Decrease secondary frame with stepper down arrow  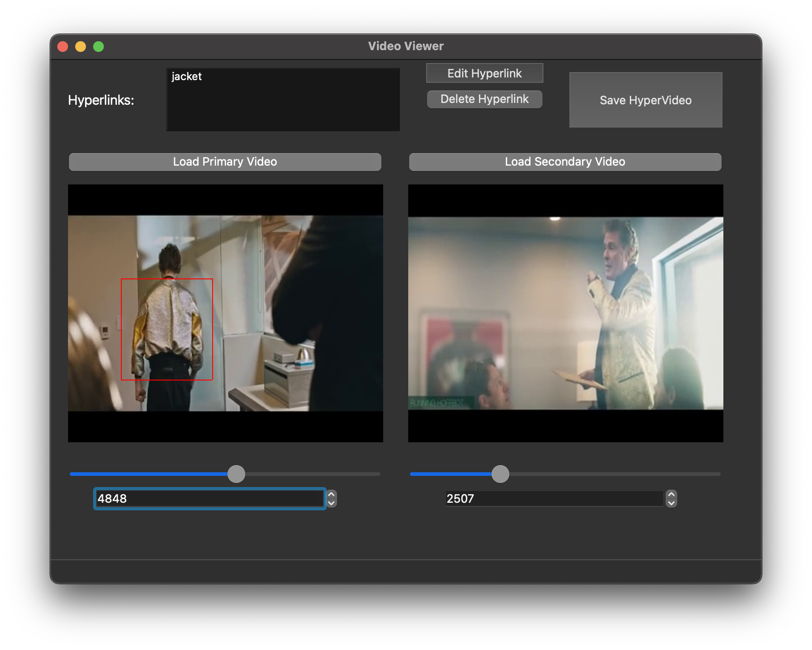671,503
